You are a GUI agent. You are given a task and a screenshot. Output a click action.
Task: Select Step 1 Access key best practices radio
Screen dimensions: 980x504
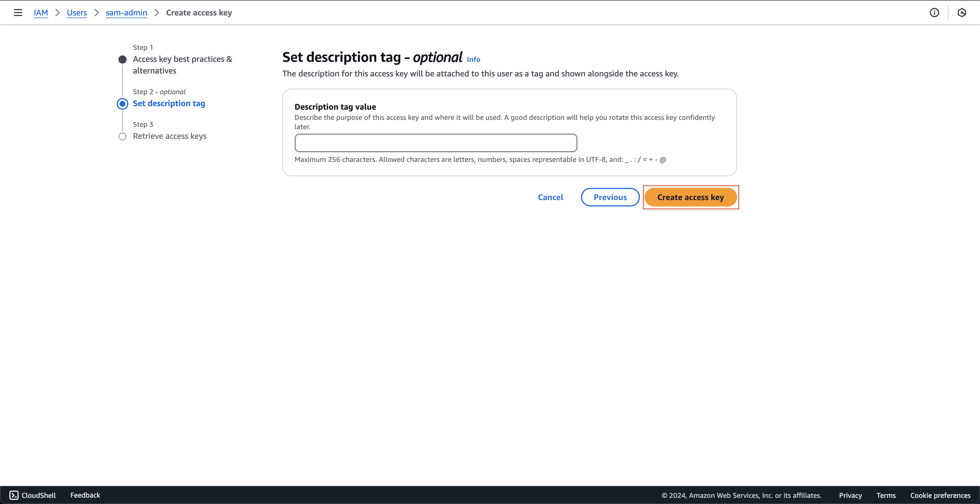[123, 59]
